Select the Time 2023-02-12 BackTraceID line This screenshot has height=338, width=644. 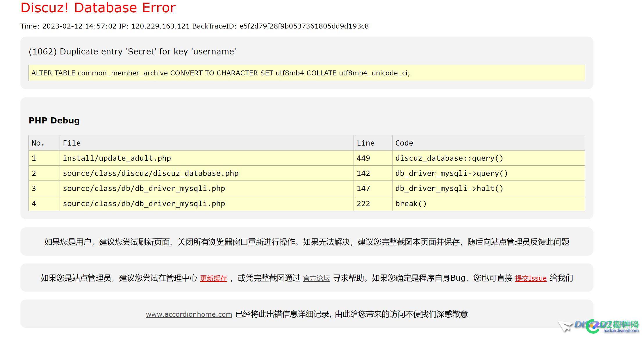click(x=195, y=26)
